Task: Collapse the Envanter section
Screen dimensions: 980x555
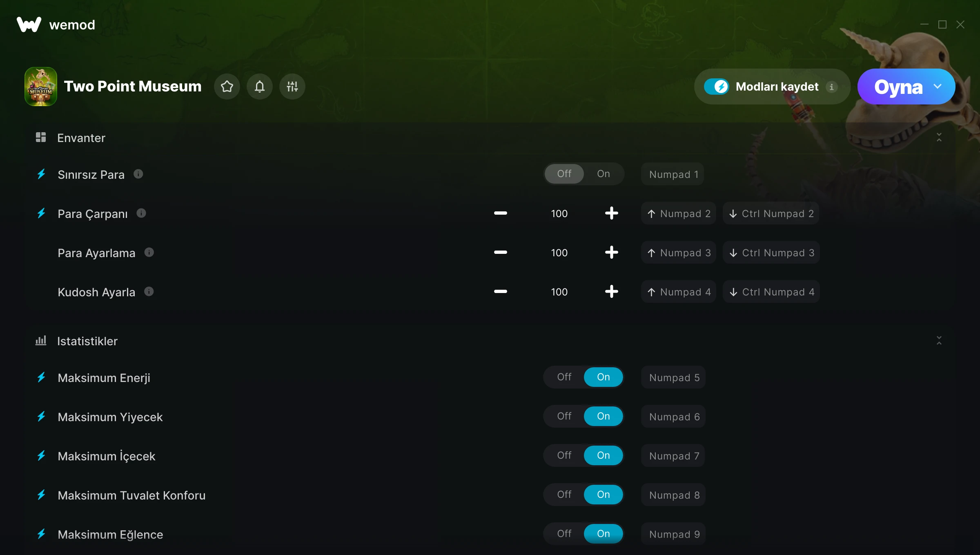Action: click(939, 138)
